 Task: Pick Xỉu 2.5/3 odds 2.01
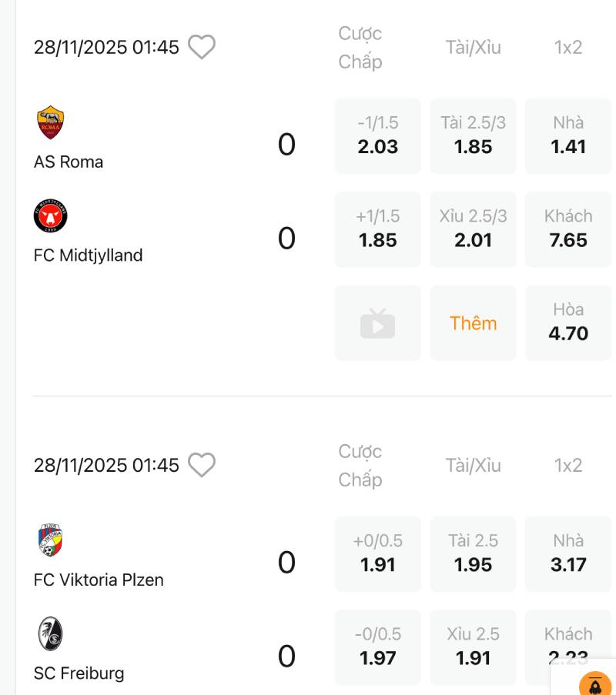tap(473, 229)
